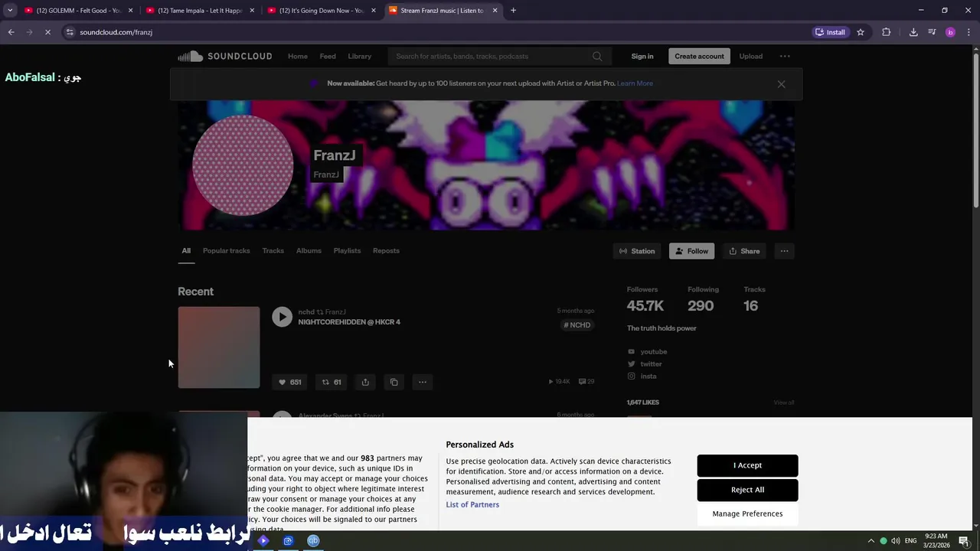Open Chrome three-dot menu
Image resolution: width=980 pixels, height=551 pixels.
[969, 32]
